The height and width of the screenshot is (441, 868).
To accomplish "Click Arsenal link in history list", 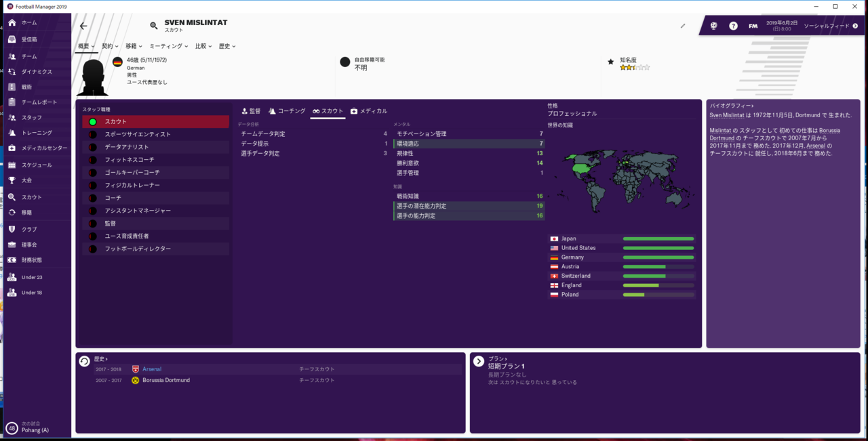I will (152, 369).
